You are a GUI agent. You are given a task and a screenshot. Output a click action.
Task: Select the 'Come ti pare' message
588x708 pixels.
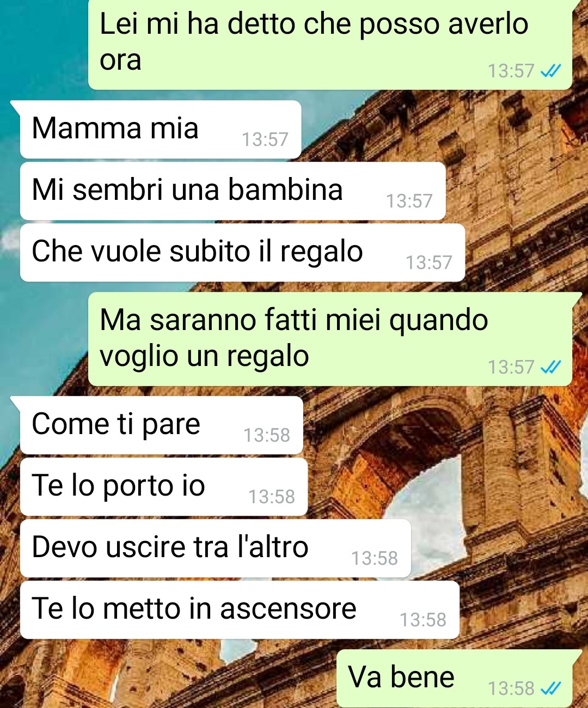(161, 425)
